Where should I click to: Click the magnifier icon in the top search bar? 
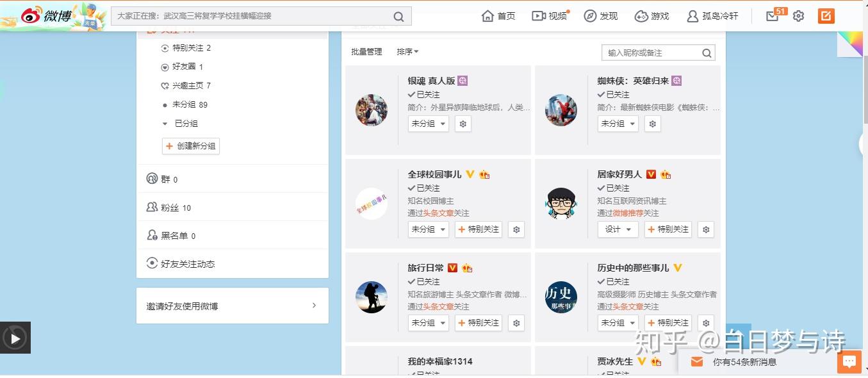pos(398,17)
